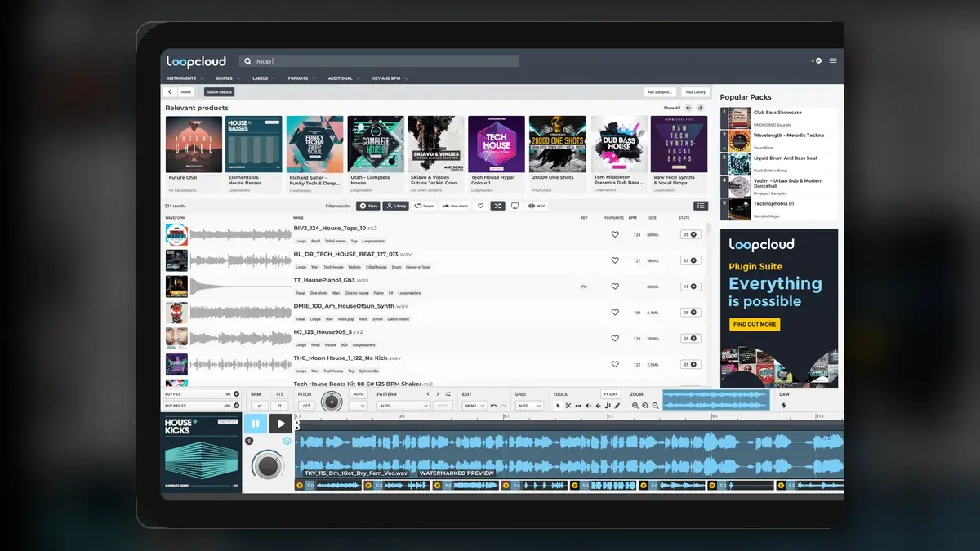
Task: Open Your Library button
Action: click(x=695, y=92)
